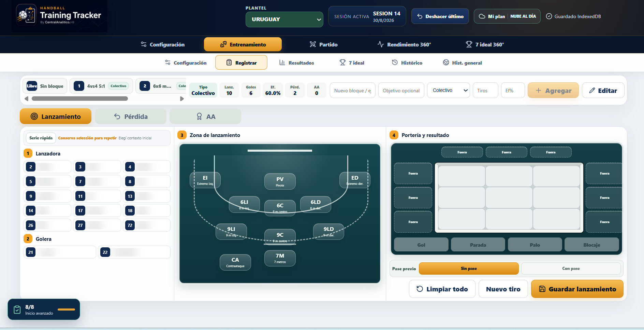Click the cloud icon next to Mi plan
644x330 pixels.
click(482, 16)
